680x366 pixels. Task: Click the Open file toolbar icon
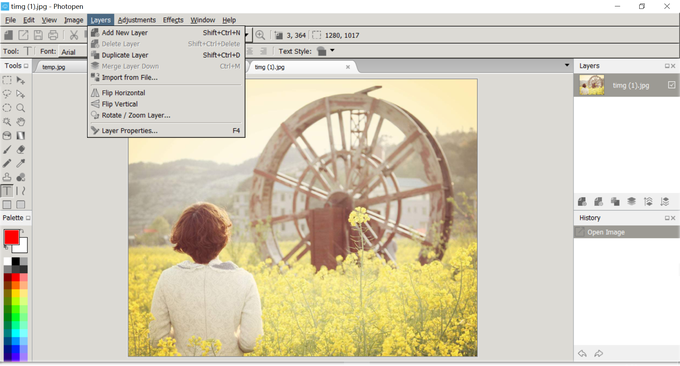23,35
